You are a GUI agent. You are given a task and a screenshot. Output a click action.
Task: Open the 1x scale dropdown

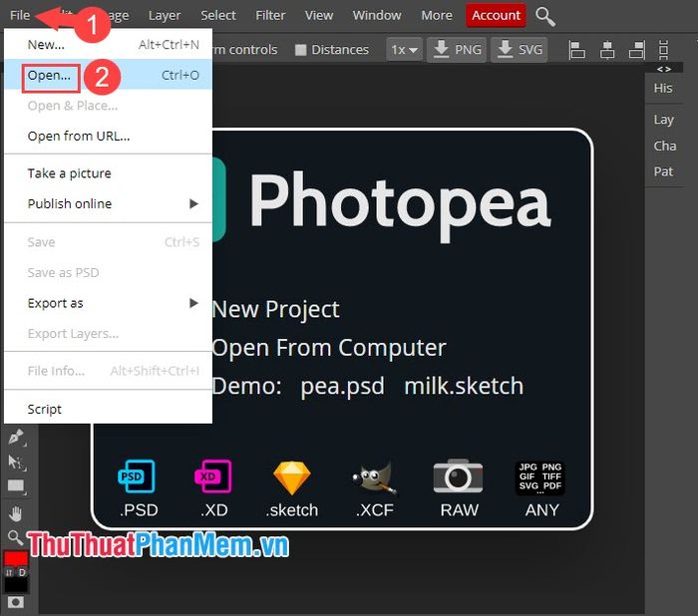404,50
